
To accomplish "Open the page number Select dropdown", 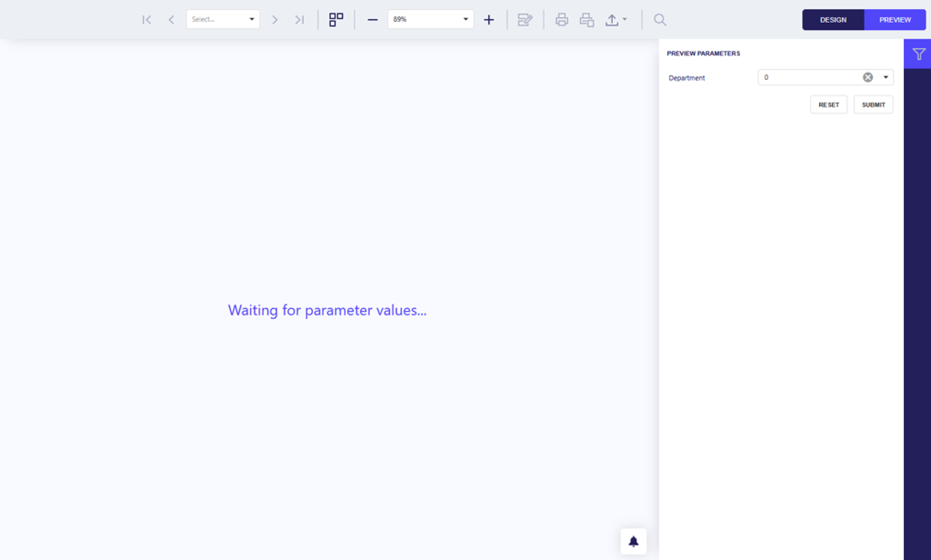I will tap(223, 19).
